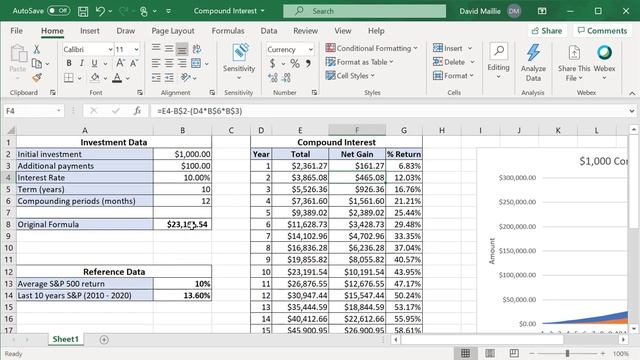Click the Orientation text angle icon
The image size is (640, 360).
point(186,78)
